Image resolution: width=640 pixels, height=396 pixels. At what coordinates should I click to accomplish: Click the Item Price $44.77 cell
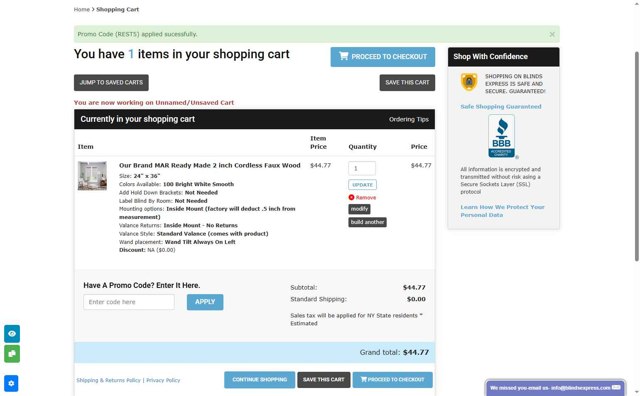click(320, 165)
